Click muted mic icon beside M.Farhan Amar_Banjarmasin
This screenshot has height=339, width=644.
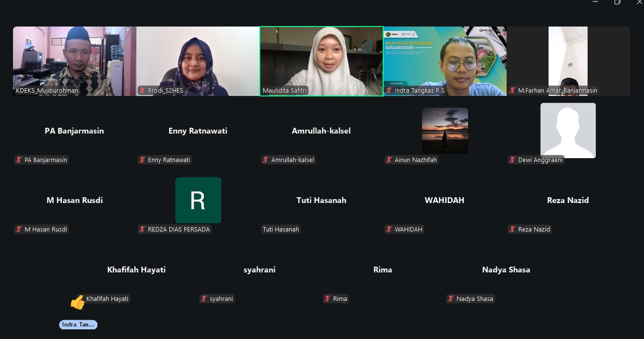tap(513, 91)
